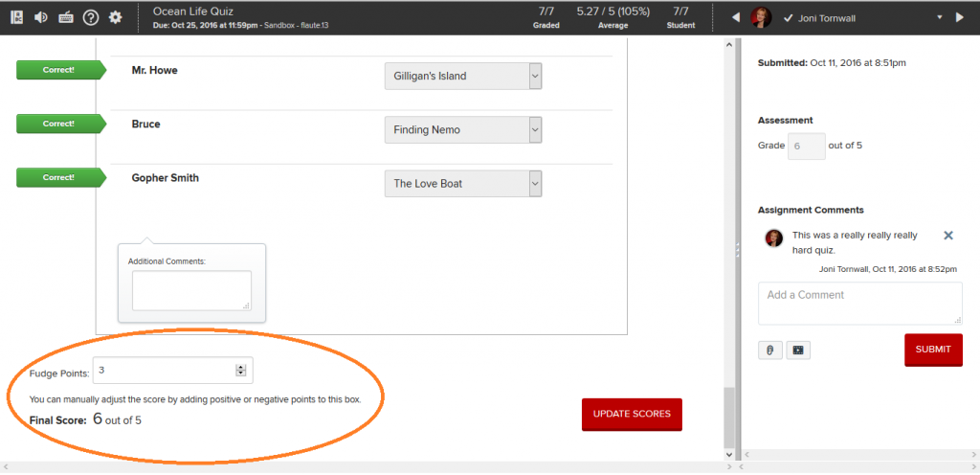The width and height of the screenshot is (980, 475).
Task: Click the Submit comment button
Action: click(933, 350)
